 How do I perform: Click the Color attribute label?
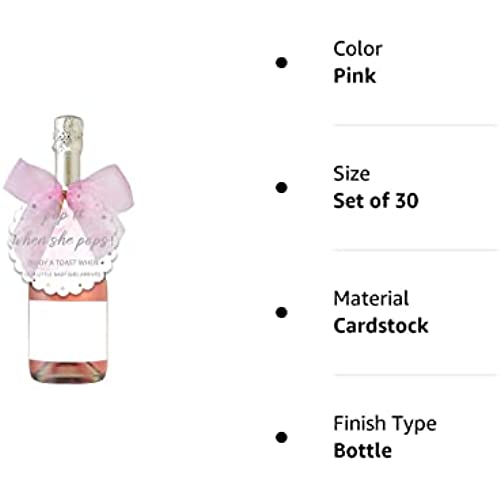(358, 49)
